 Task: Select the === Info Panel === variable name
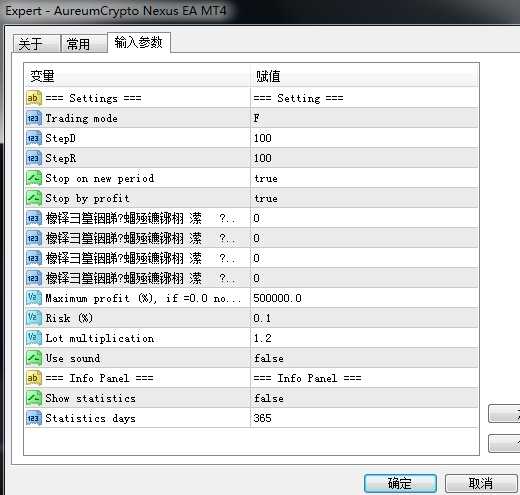(99, 378)
